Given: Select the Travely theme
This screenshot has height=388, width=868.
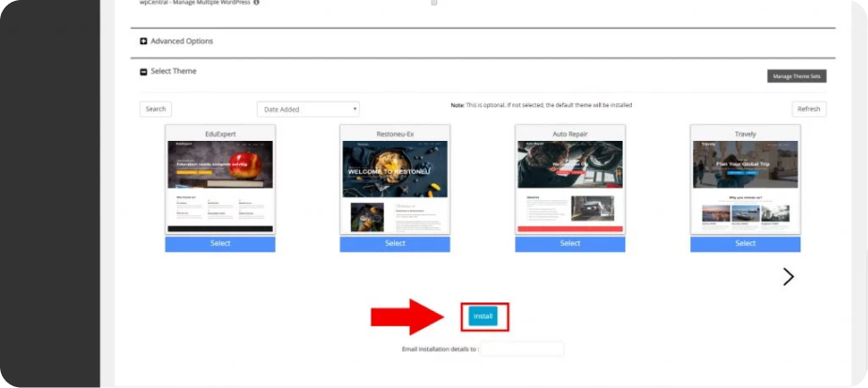Looking at the screenshot, I should tap(745, 243).
